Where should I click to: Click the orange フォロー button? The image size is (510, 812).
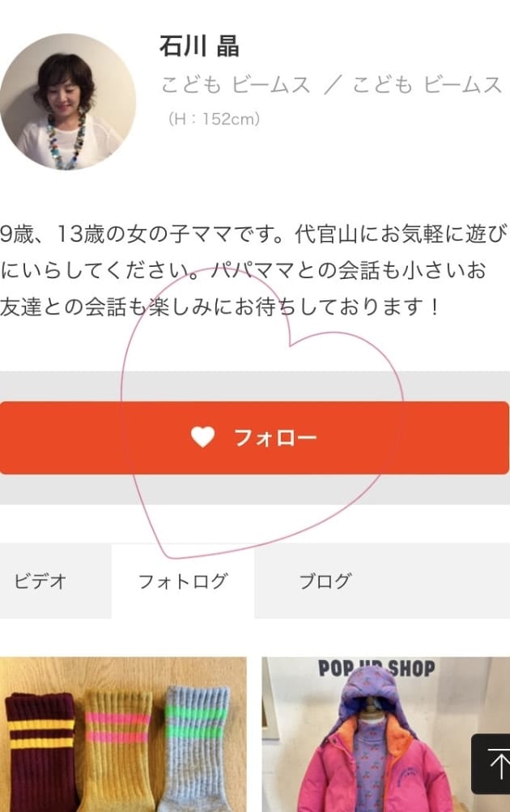[x=254, y=438]
